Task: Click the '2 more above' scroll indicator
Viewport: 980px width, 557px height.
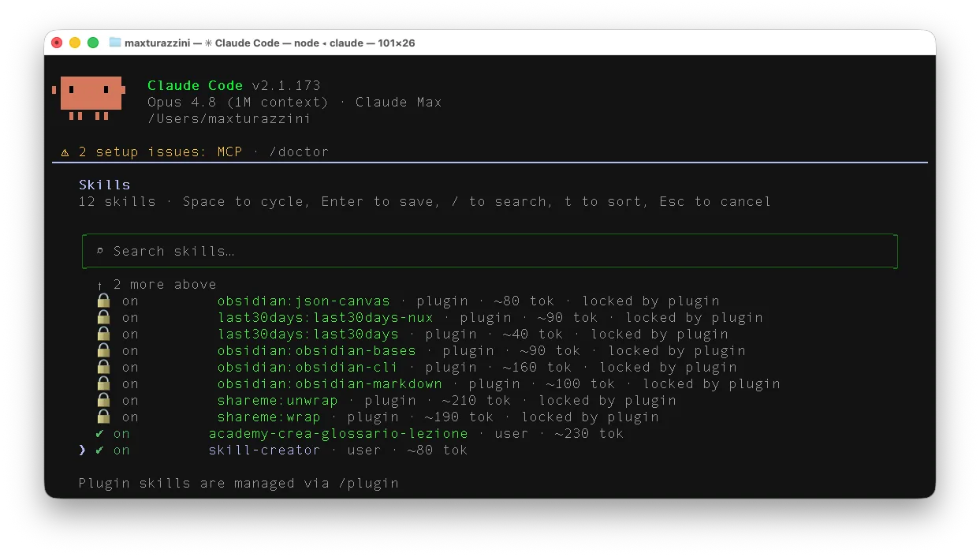Action: pyautogui.click(x=156, y=284)
